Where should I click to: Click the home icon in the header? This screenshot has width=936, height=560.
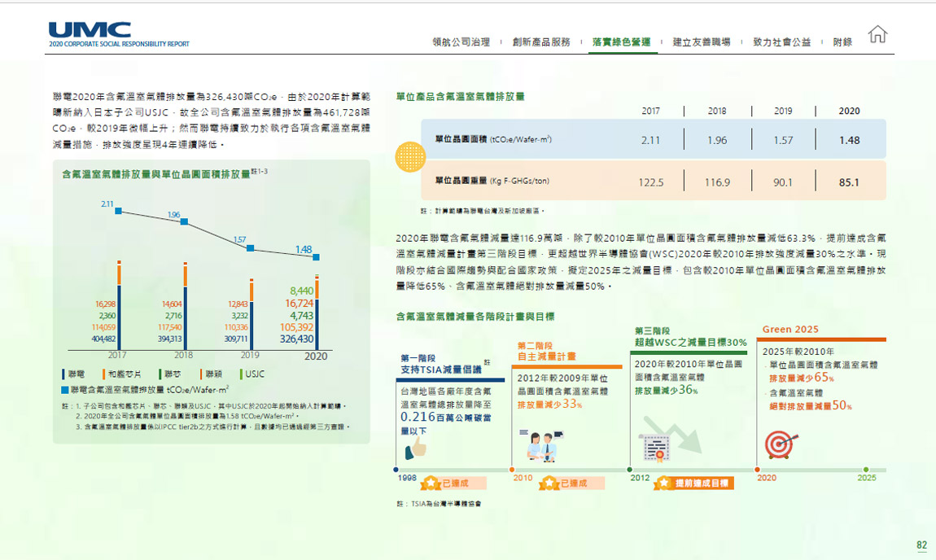pos(877,35)
